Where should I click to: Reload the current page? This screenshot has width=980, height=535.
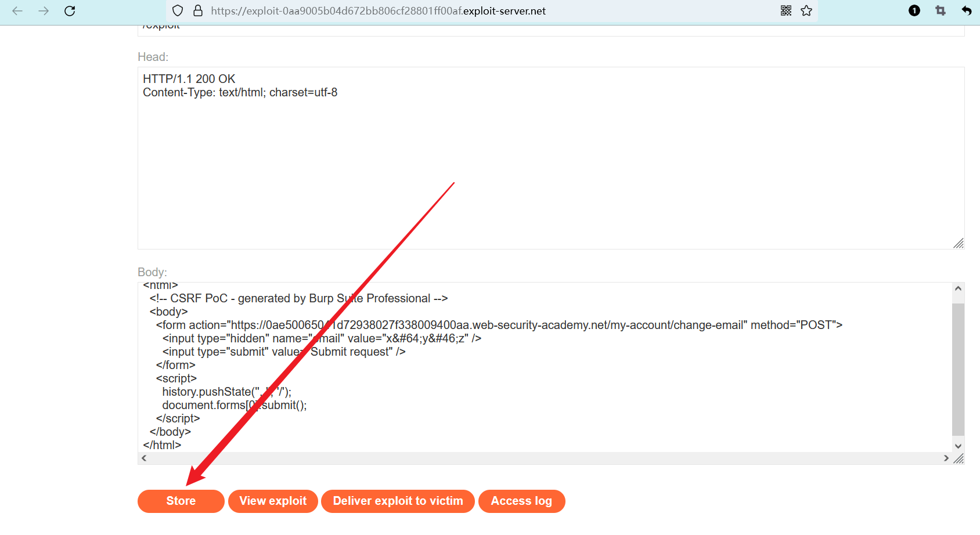pos(70,11)
